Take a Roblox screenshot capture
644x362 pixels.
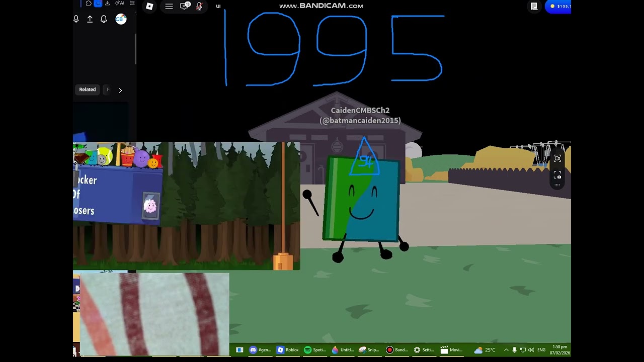click(x=557, y=175)
